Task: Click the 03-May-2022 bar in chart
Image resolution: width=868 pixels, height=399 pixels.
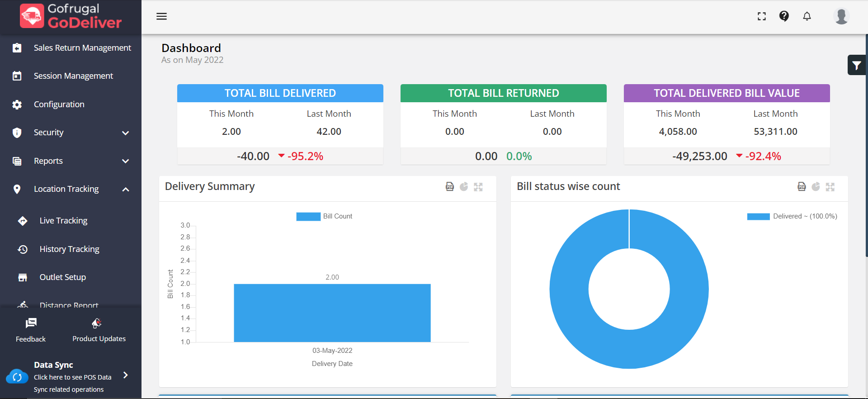Action: click(332, 313)
